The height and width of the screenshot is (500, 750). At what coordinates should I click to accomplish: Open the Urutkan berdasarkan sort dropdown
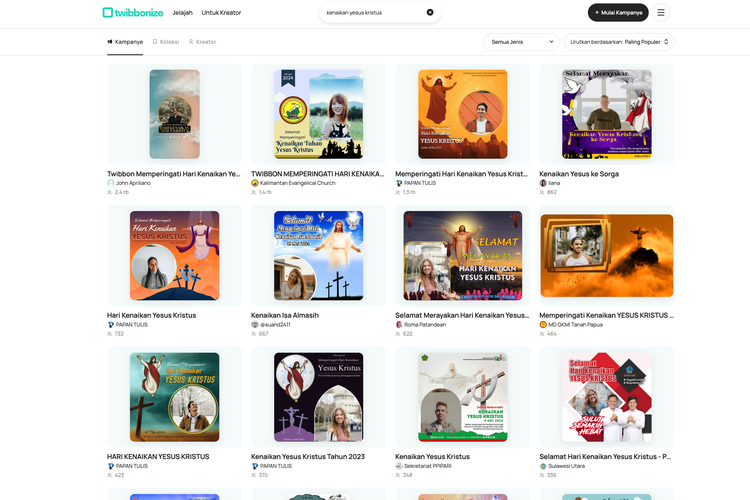(619, 42)
